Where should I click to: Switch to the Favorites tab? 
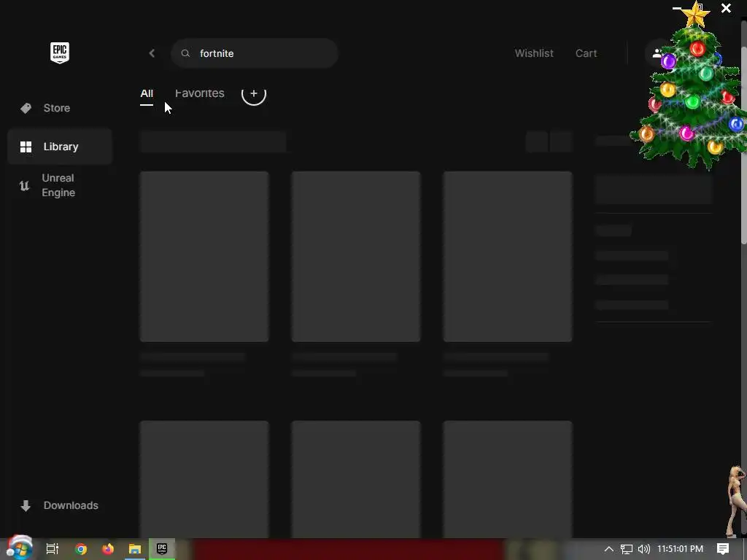point(200,93)
